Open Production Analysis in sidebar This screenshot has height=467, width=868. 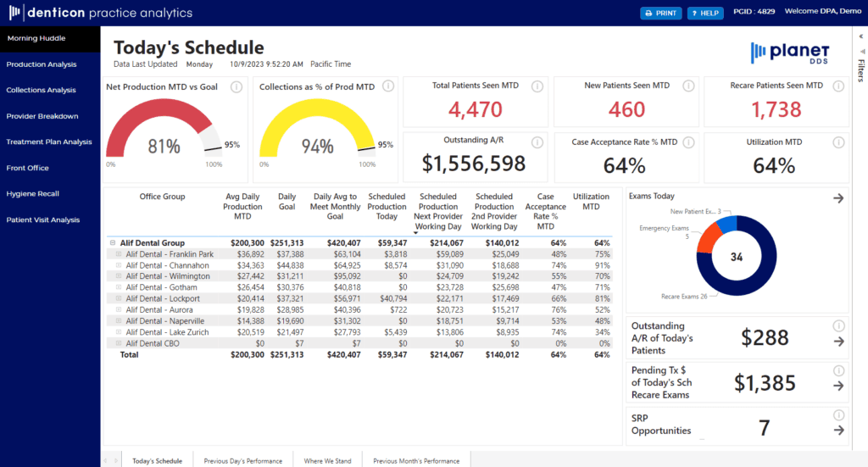(42, 64)
